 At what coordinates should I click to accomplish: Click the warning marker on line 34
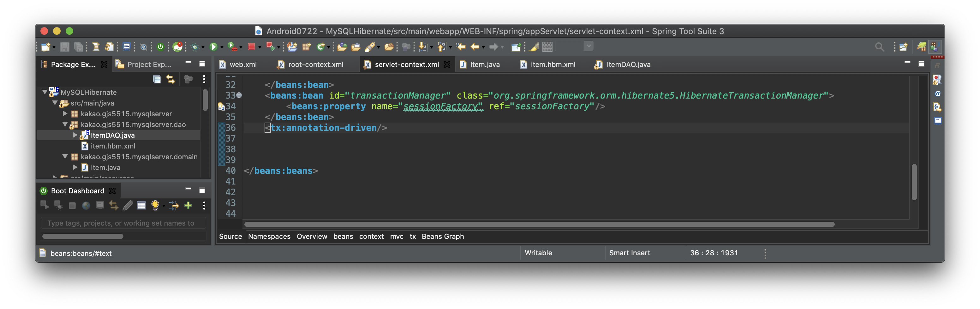click(221, 107)
